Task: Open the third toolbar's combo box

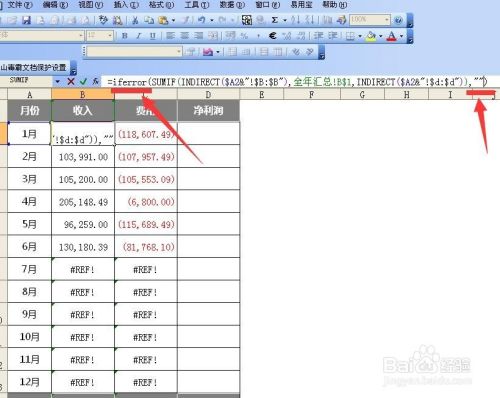Action: click(x=134, y=52)
